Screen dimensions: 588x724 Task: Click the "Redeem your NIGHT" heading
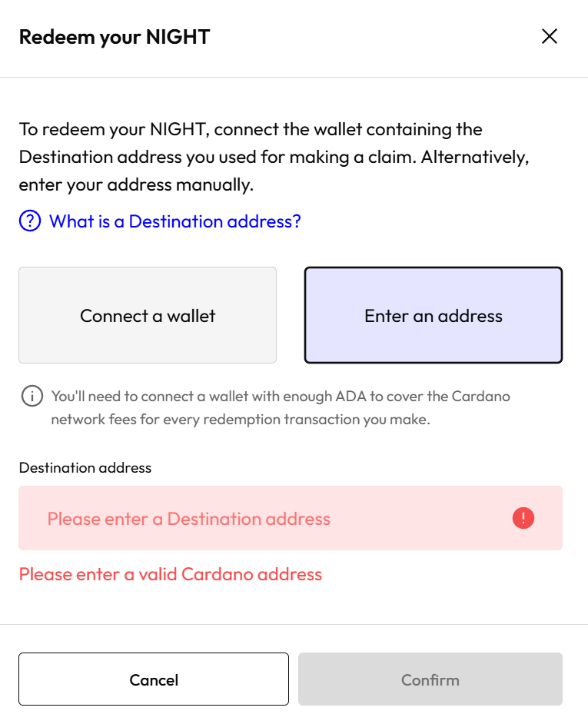(x=115, y=37)
